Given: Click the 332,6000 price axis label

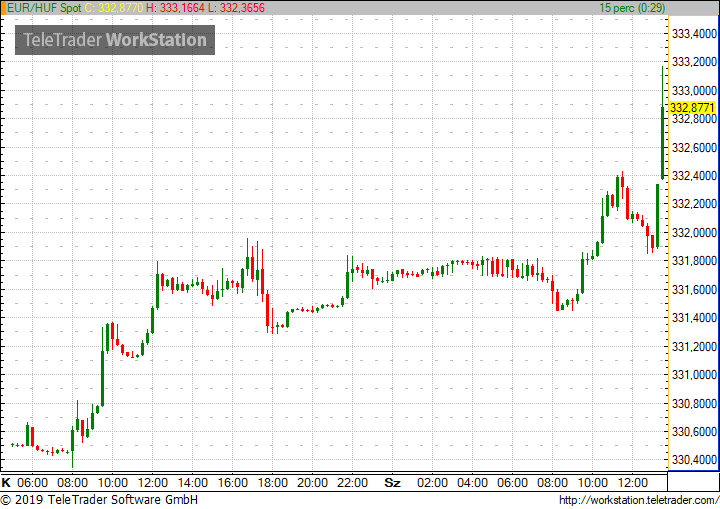Looking at the screenshot, I should coord(694,147).
